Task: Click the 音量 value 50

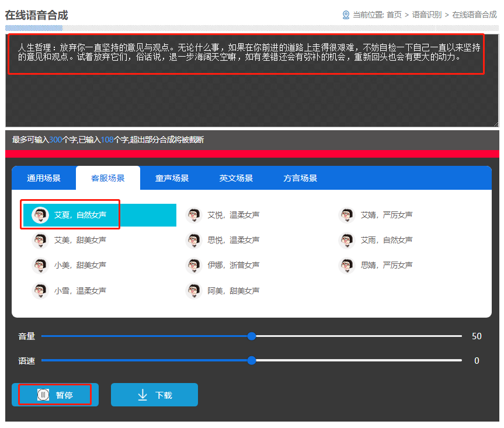Action: point(477,336)
